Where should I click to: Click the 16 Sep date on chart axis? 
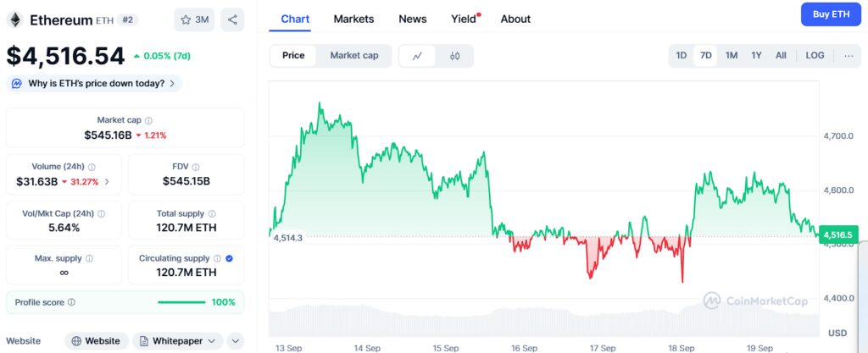click(524, 348)
